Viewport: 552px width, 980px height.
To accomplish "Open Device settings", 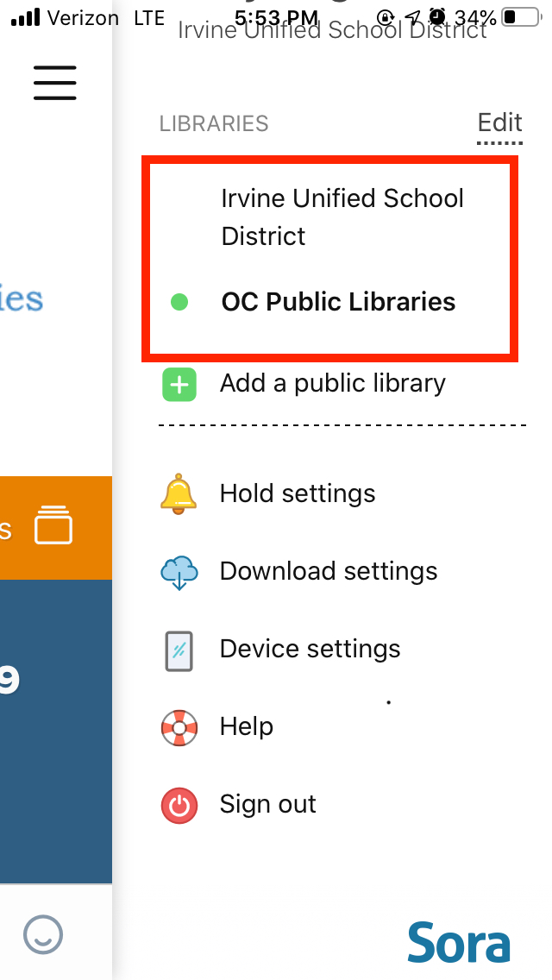I will pos(310,649).
